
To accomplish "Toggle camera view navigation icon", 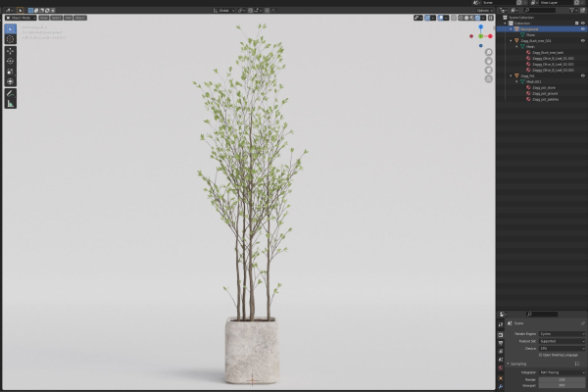I will (488, 71).
